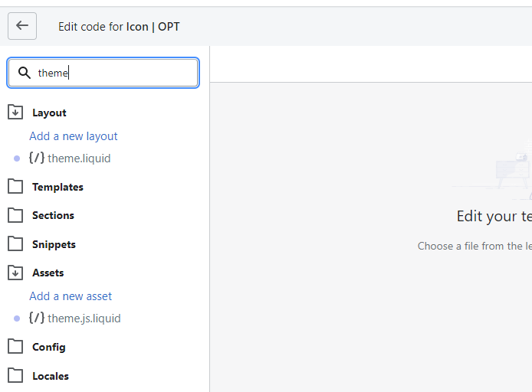Image resolution: width=532 pixels, height=392 pixels.
Task: Click the Add a new asset link
Action: (71, 296)
